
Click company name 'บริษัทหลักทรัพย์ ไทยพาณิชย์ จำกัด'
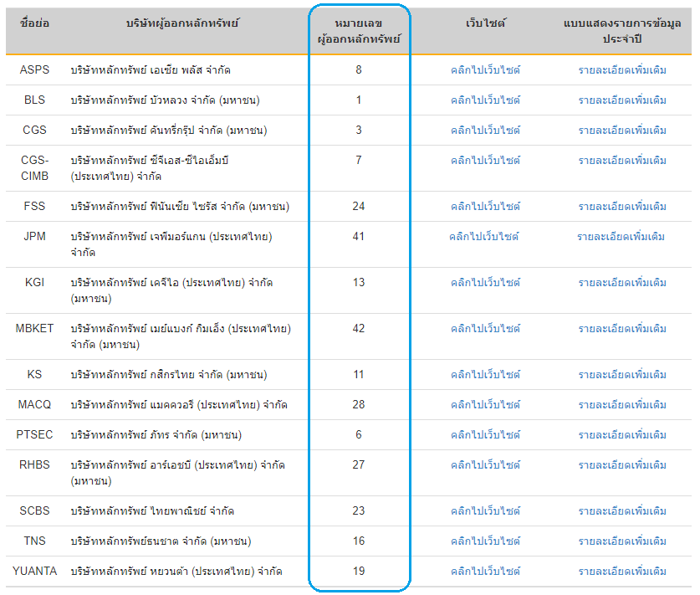coord(152,511)
